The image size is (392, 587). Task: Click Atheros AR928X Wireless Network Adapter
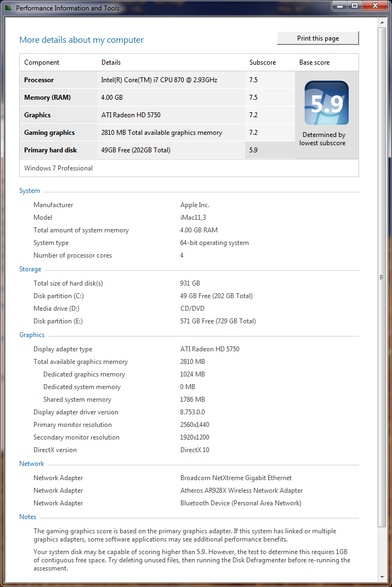point(241,491)
